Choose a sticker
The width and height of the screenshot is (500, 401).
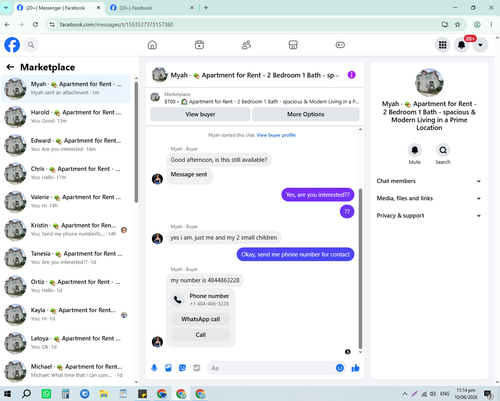tap(182, 368)
